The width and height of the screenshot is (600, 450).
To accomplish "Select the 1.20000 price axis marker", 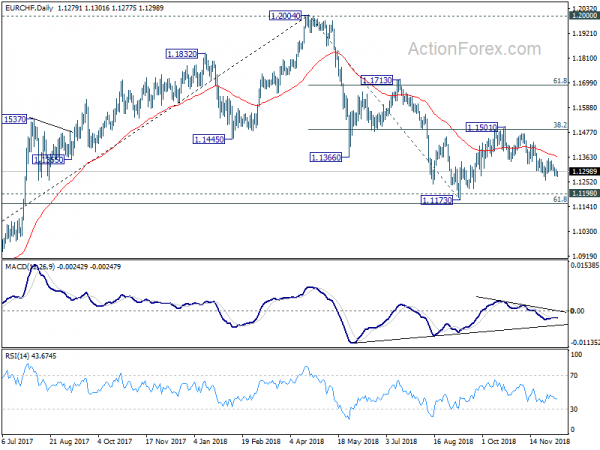I will click(x=584, y=15).
